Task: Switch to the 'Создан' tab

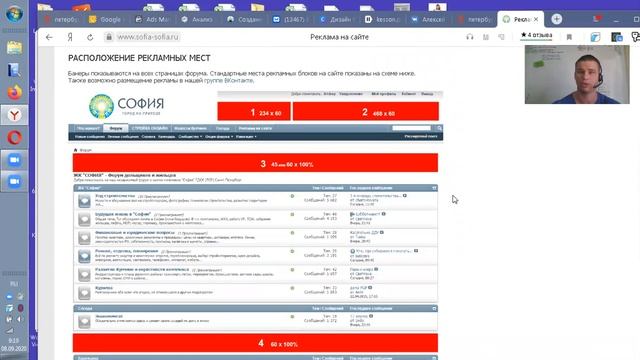Action: (244, 19)
